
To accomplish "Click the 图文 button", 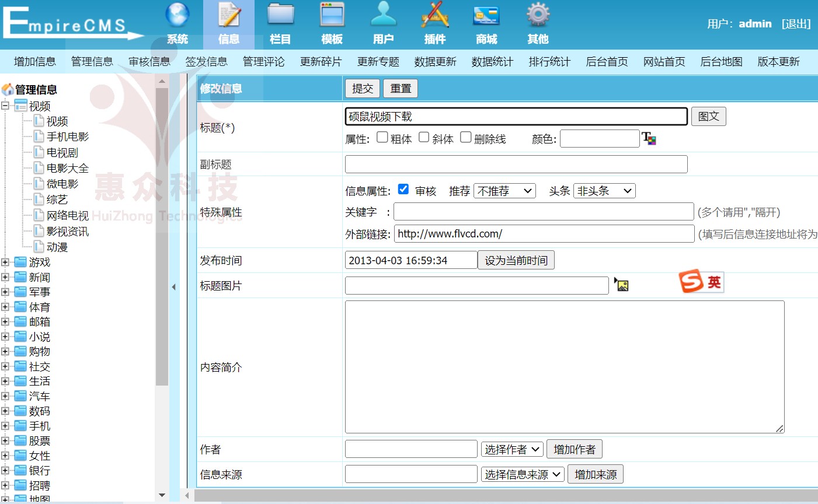I will coord(709,116).
